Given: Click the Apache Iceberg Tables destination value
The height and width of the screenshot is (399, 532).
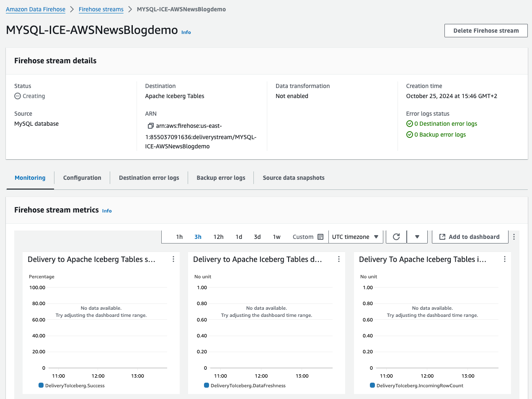Looking at the screenshot, I should pyautogui.click(x=175, y=96).
